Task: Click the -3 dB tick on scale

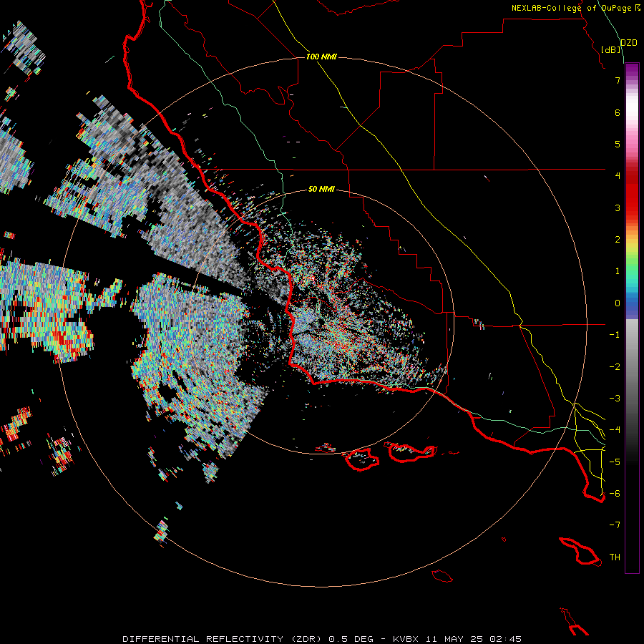Action: pyautogui.click(x=615, y=399)
